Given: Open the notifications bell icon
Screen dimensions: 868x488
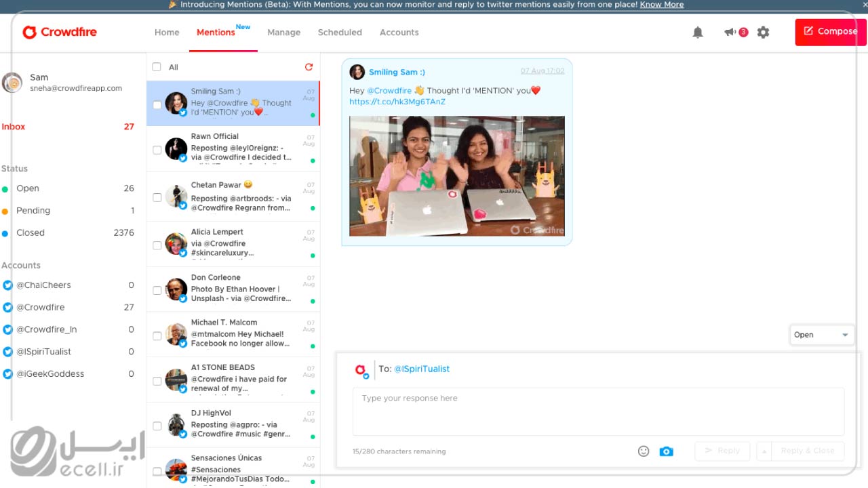Looking at the screenshot, I should tap(698, 33).
